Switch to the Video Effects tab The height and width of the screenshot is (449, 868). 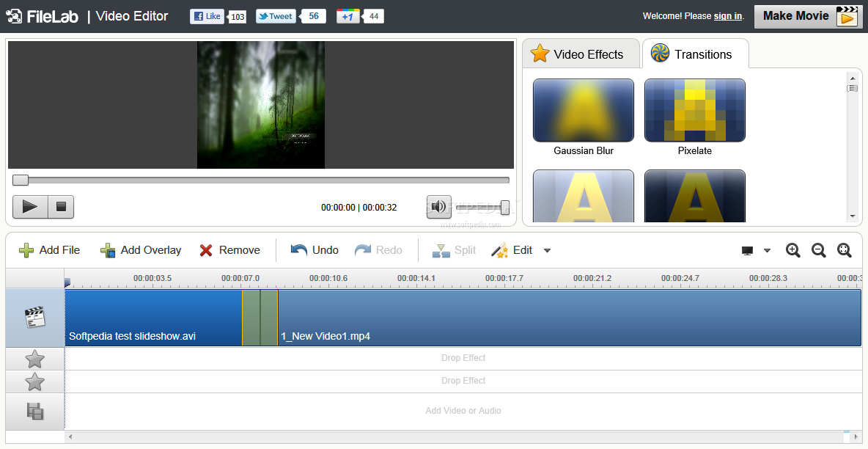[581, 54]
